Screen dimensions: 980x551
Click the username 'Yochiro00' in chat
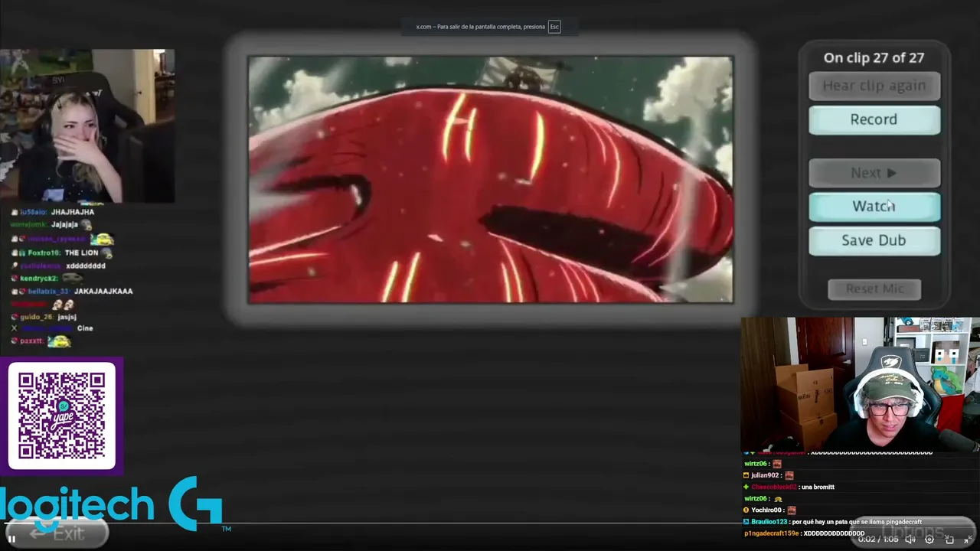[x=766, y=510]
